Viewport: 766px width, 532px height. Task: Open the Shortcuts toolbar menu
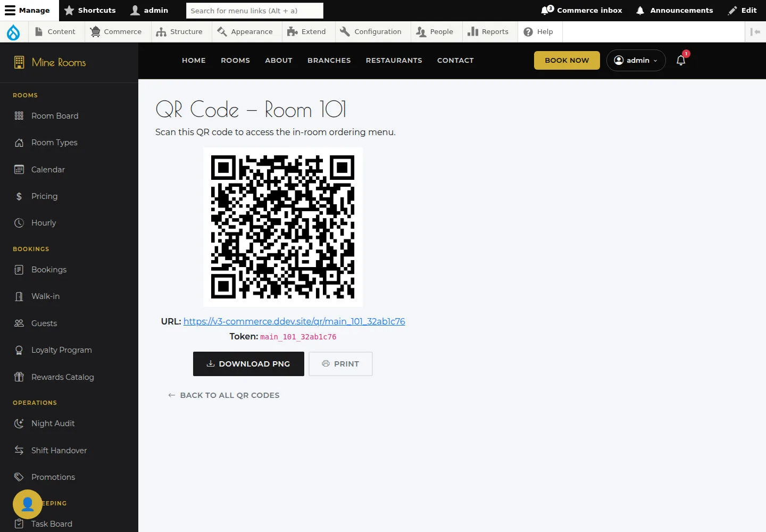(90, 11)
